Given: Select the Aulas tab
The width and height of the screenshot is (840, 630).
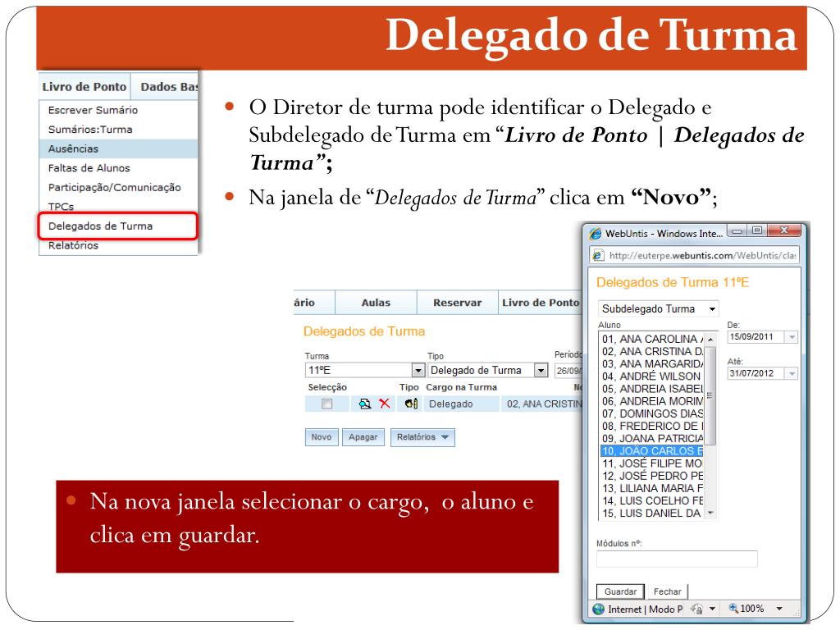Looking at the screenshot, I should (x=376, y=303).
